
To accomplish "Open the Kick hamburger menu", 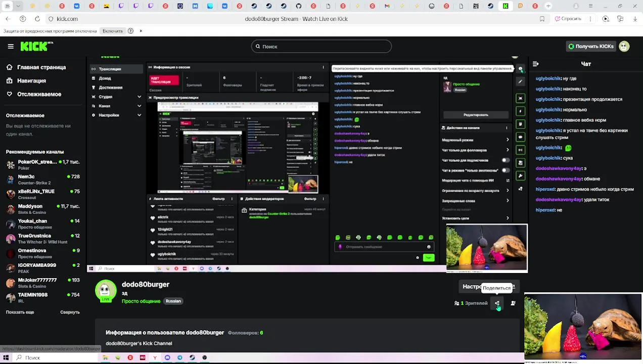I will pos(11,47).
